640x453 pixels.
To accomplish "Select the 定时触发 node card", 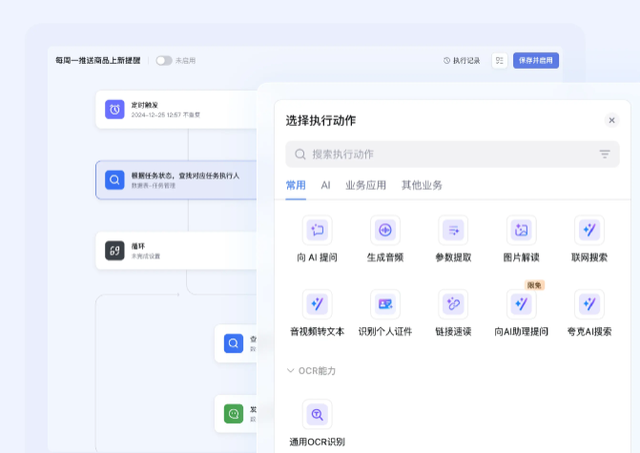I will tap(176, 109).
